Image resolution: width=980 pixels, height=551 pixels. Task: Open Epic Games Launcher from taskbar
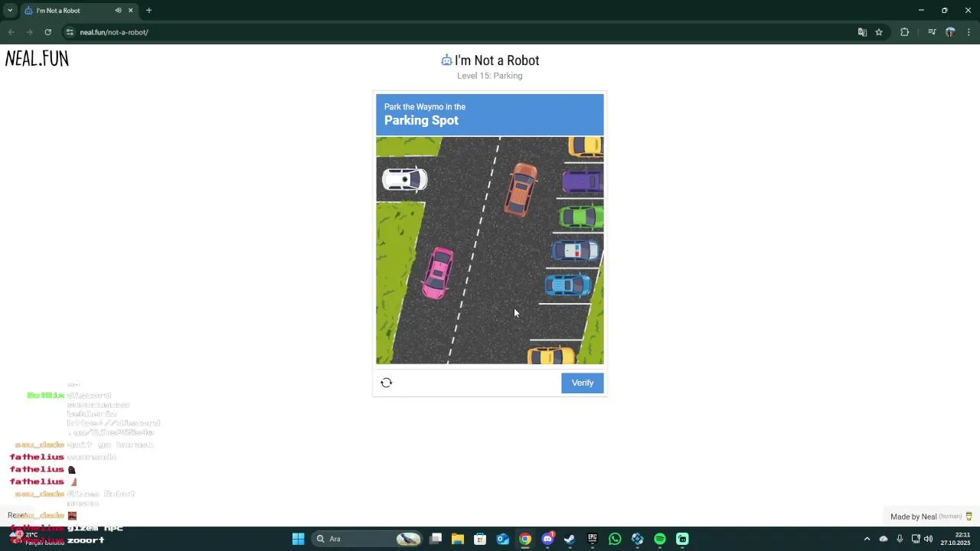tap(593, 539)
